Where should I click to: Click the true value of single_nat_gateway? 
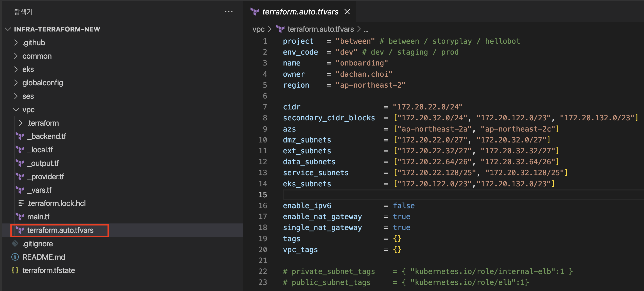coord(401,228)
